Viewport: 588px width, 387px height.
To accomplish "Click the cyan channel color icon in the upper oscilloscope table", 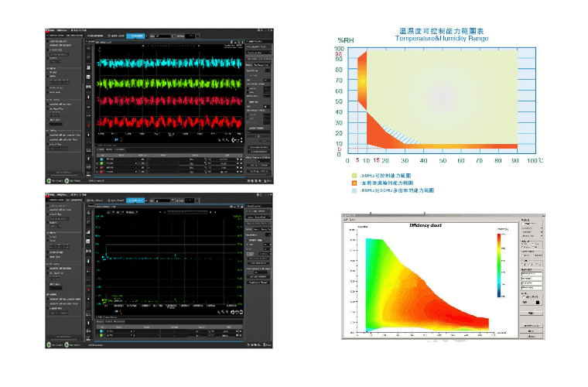I will click(x=101, y=157).
